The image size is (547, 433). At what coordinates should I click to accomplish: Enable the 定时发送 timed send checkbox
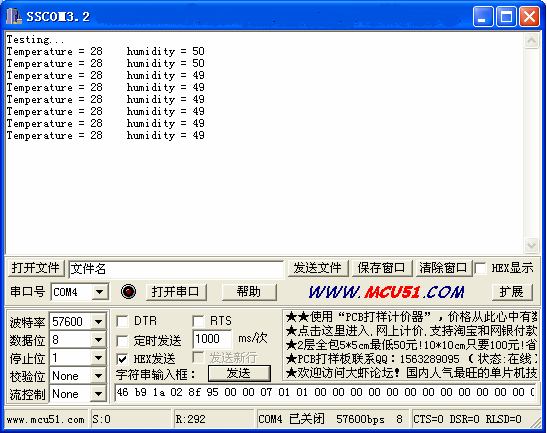[122, 341]
